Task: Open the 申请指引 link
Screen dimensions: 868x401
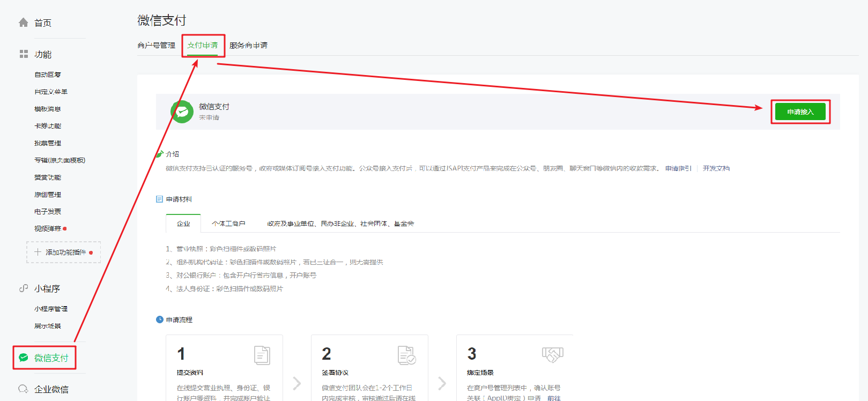Action: [678, 168]
